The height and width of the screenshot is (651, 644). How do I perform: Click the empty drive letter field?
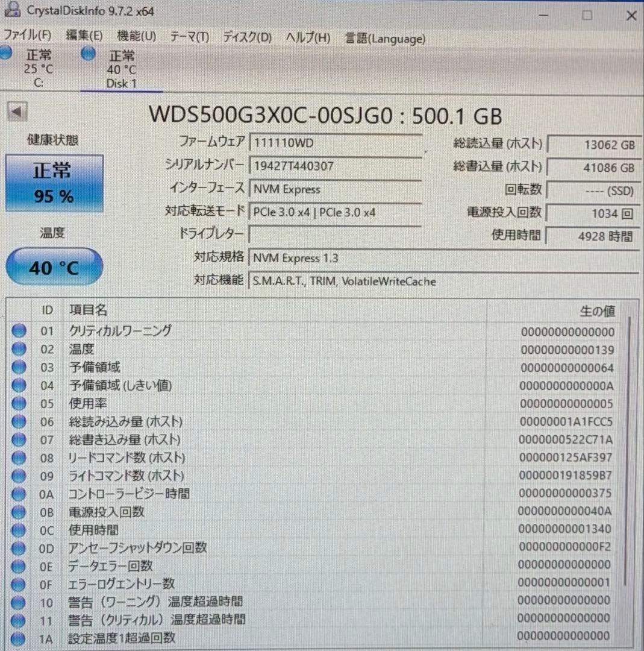click(x=336, y=235)
